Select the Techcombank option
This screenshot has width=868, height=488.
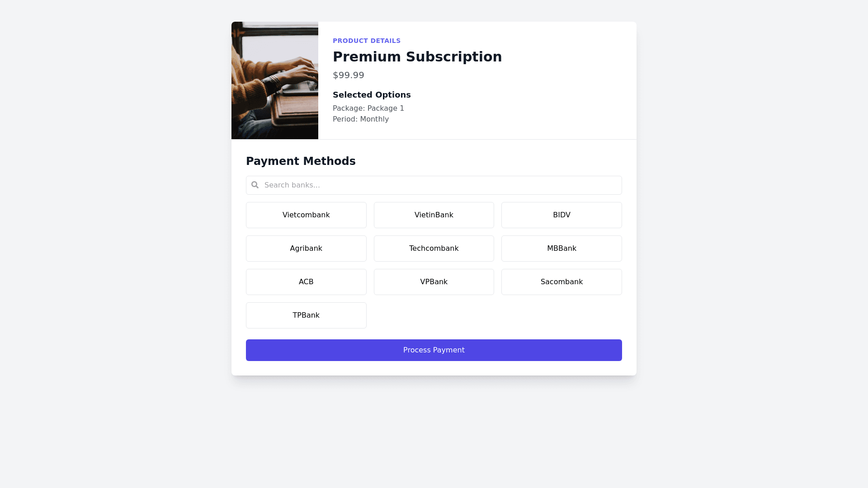(434, 249)
